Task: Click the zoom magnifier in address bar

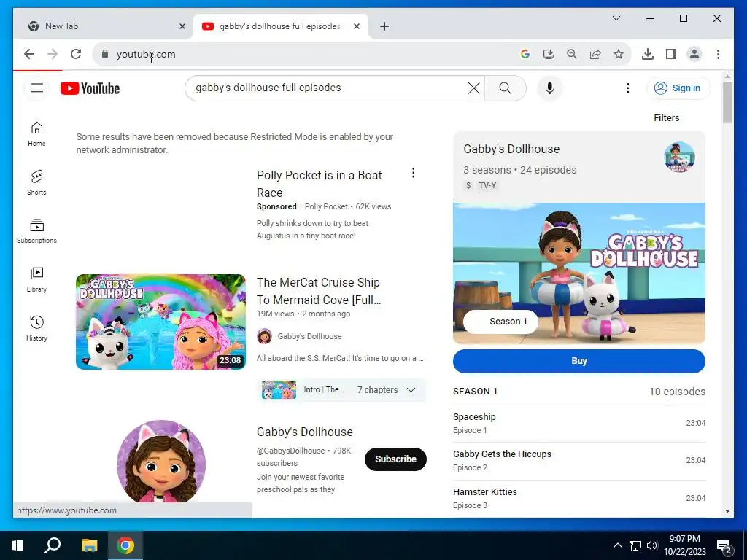Action: click(572, 54)
